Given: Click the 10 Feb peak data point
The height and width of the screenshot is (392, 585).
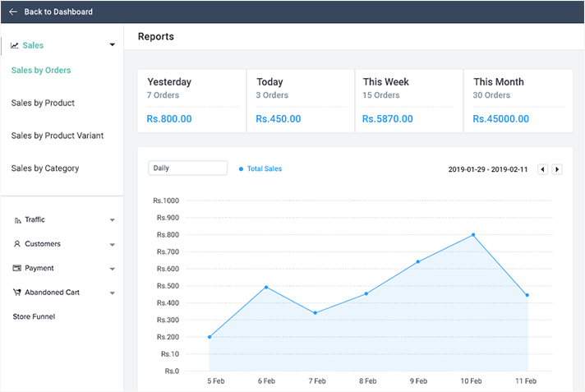Looking at the screenshot, I should tap(473, 235).
